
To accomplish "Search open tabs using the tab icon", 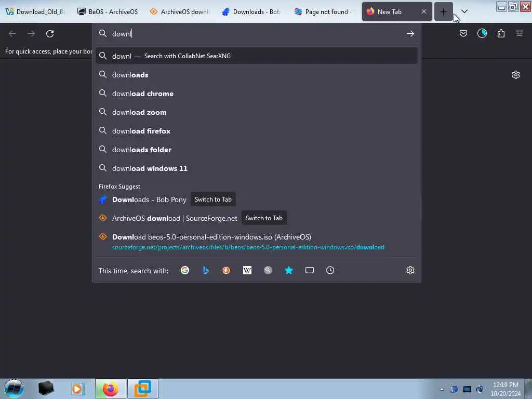I will [310, 270].
